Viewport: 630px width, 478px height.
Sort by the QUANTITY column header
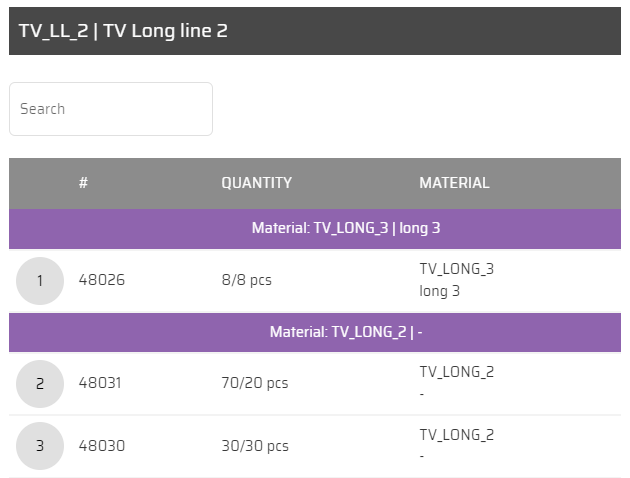[256, 183]
